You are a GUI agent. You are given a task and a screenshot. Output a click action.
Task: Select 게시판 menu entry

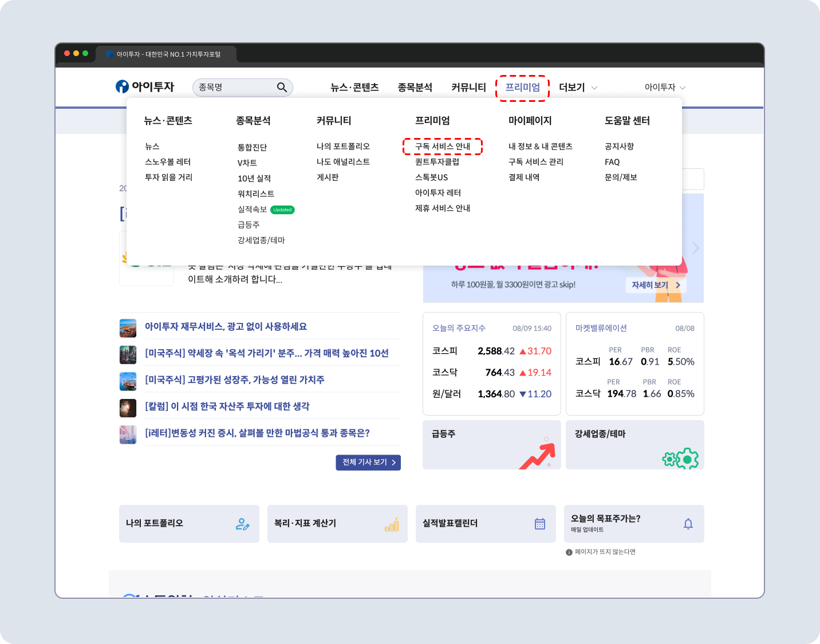[x=328, y=177]
